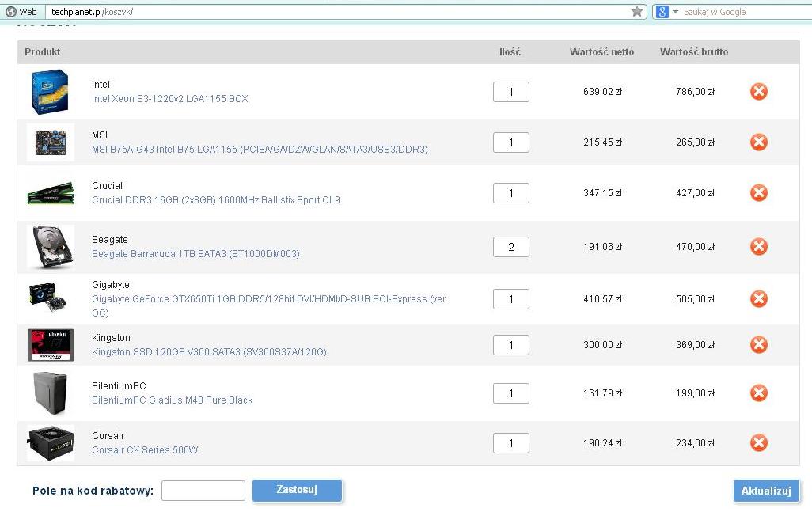Select gross price 234,00 zł
The width and height of the screenshot is (812, 512).
695,443
